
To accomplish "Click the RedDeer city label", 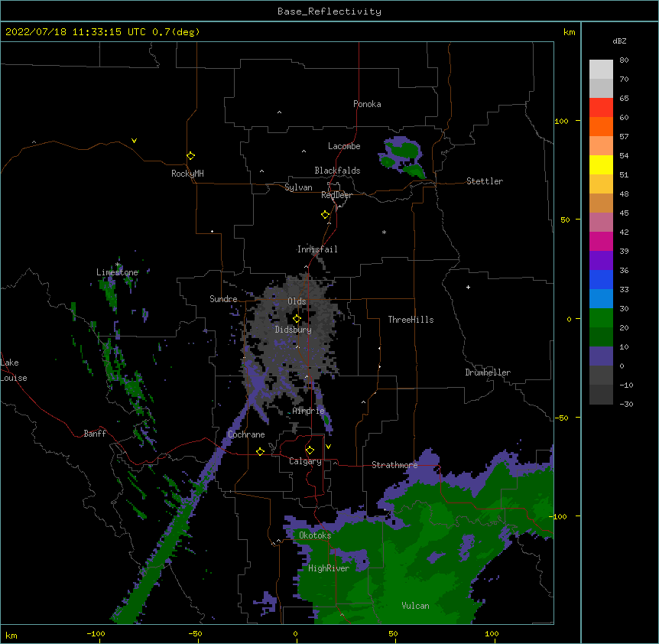I will pos(336,195).
